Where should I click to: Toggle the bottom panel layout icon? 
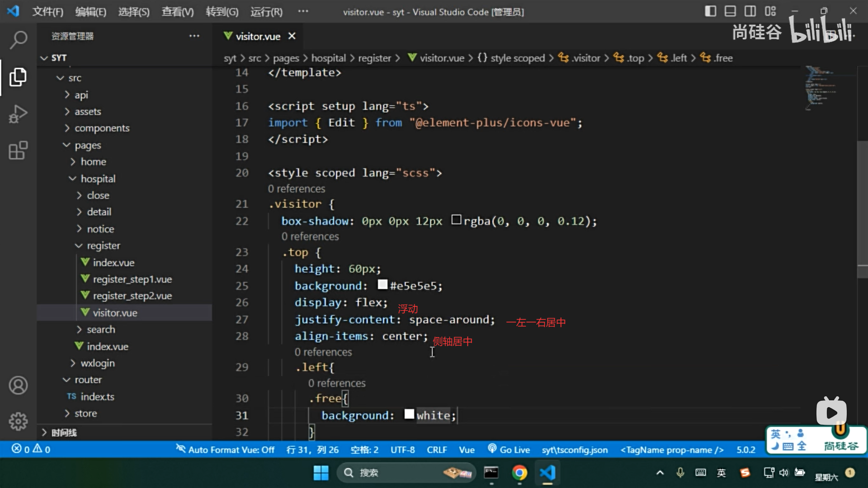730,11
